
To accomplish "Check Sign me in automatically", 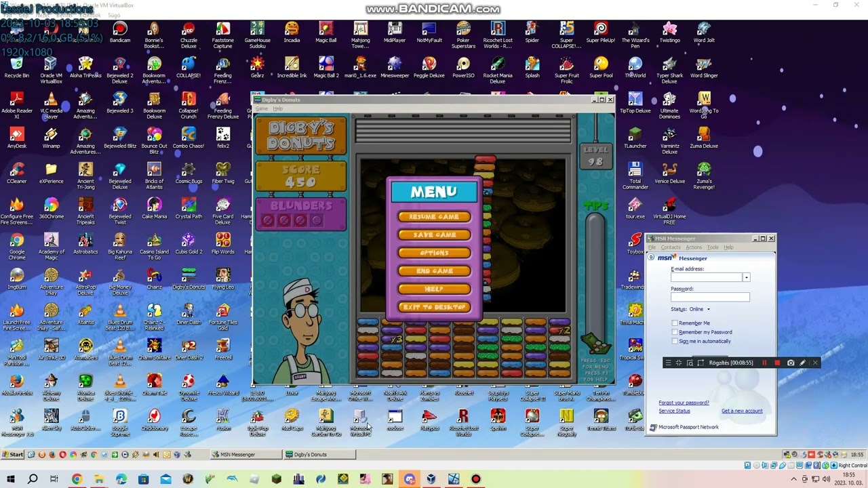I will (x=675, y=341).
